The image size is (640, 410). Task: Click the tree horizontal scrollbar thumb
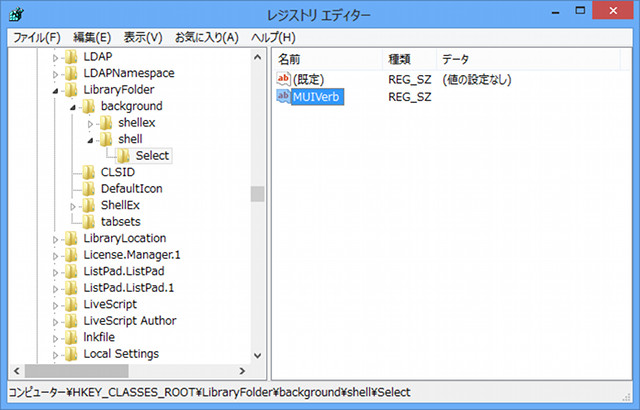coord(76,371)
